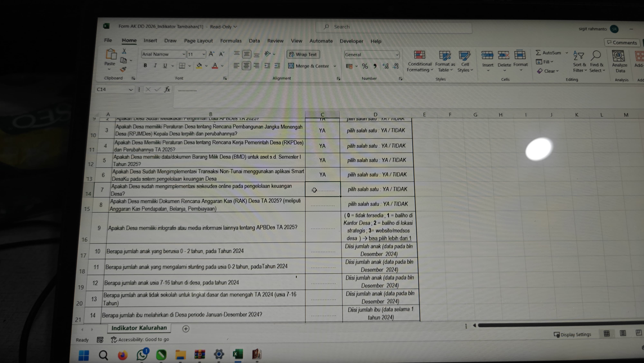
Task: Decrease font size with the small A icon
Action: click(x=222, y=54)
